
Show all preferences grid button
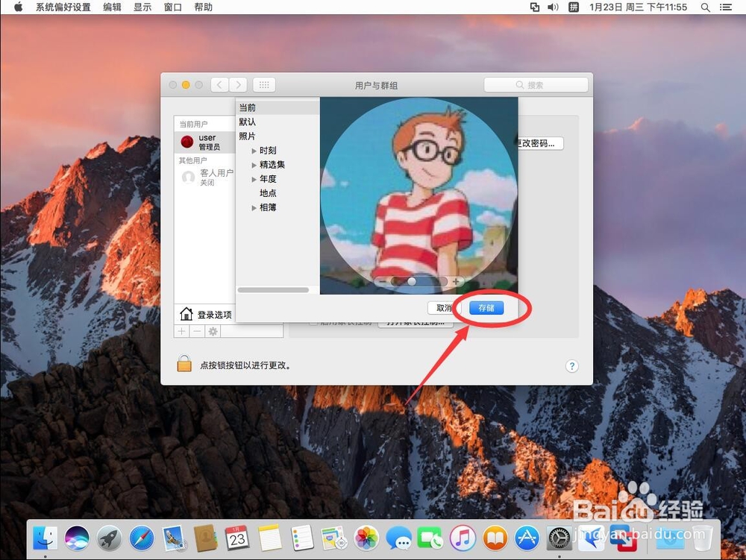coord(264,85)
